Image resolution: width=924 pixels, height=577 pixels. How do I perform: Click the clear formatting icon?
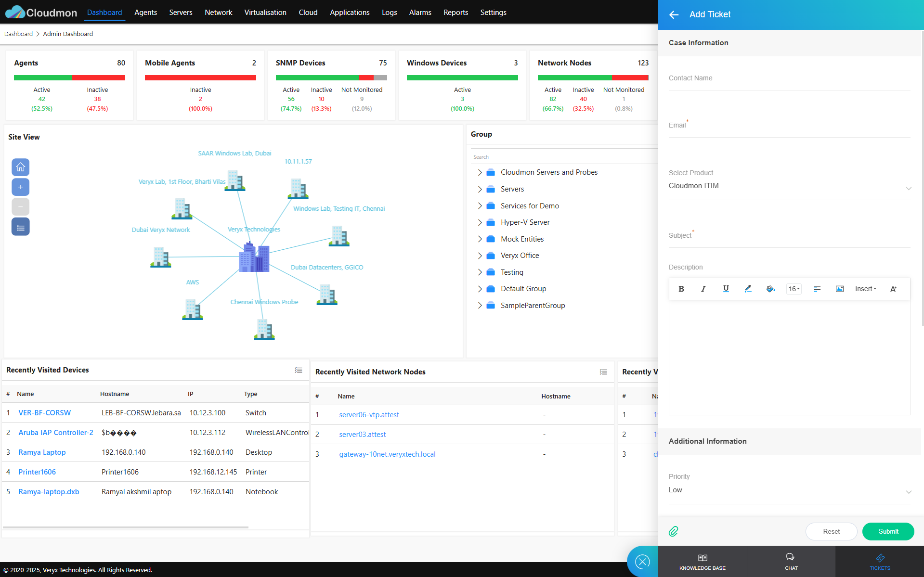pos(893,289)
